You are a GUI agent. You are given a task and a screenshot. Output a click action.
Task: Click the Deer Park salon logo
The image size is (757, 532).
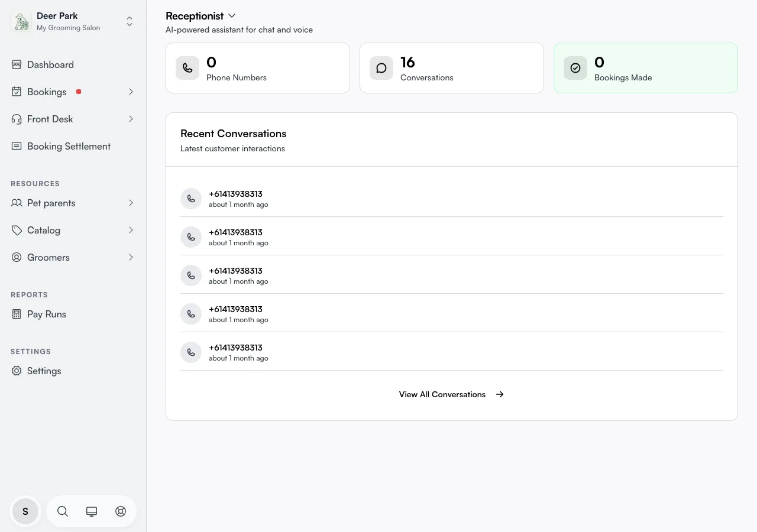[21, 22]
